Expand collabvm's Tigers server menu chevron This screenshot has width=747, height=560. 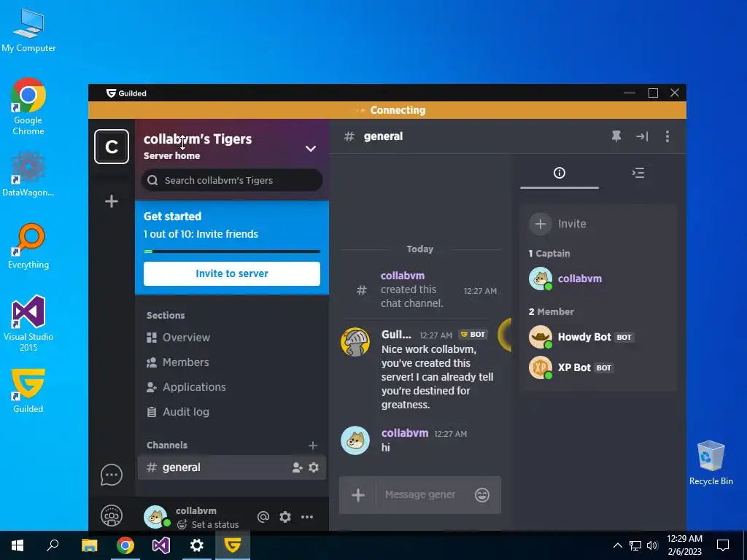[311, 149]
